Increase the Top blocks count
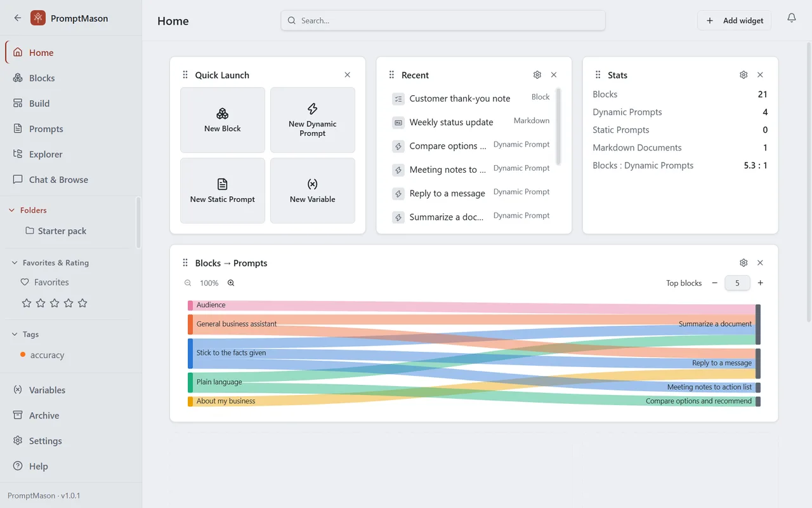Screen dimensions: 812x508 click(761, 283)
